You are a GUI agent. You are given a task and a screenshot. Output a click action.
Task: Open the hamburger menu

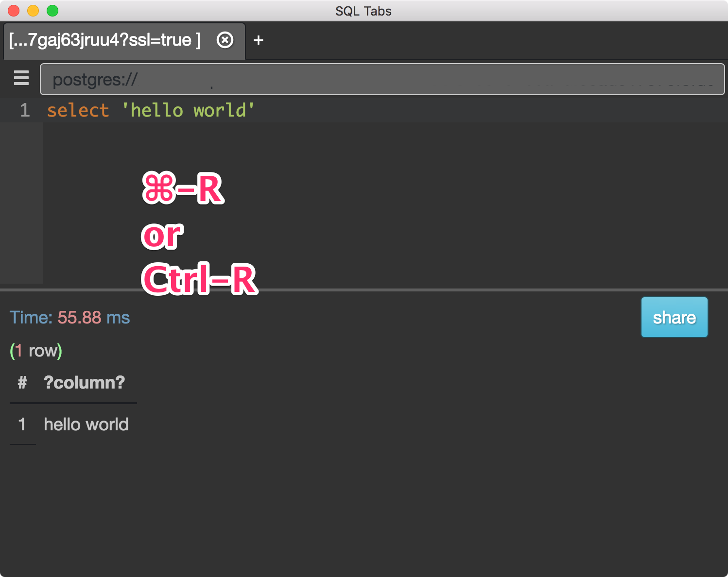pos(21,78)
